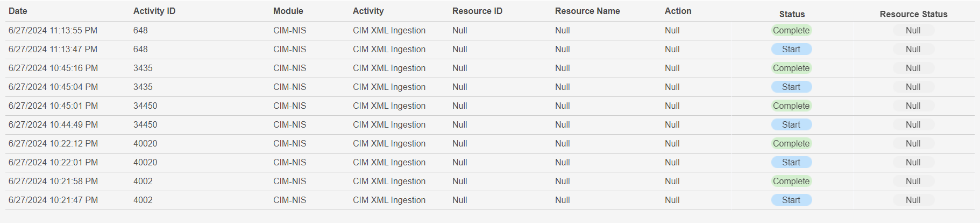Sort by the Date column header
Screen dimensions: 980x223
[18, 11]
